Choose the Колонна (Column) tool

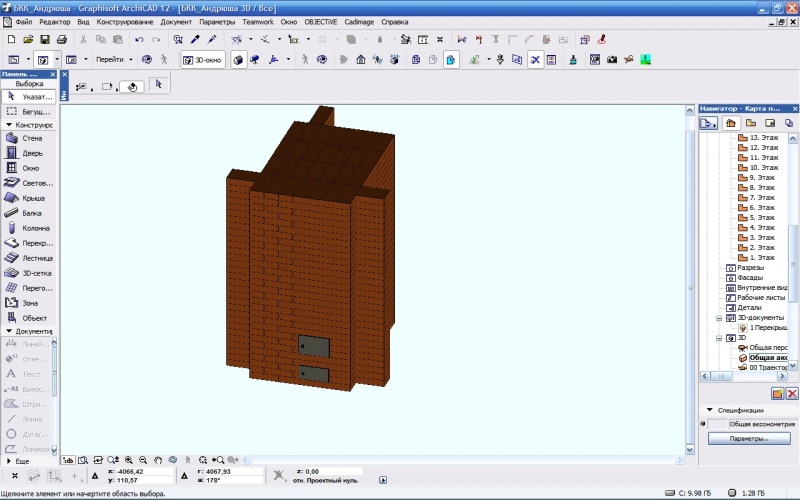tap(30, 227)
